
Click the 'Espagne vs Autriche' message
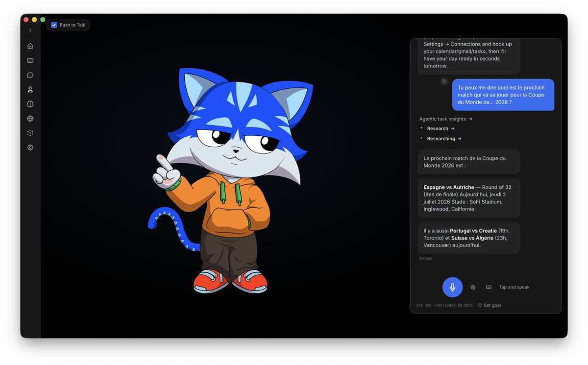point(469,198)
